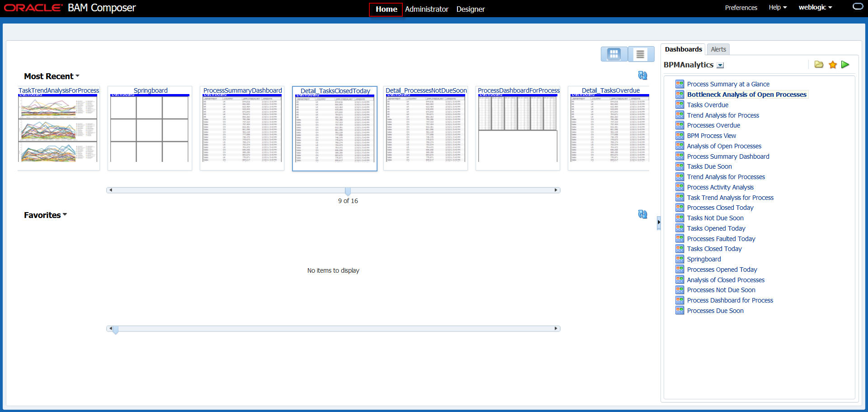
Task: Click the oval icon at top-right corner
Action: [x=858, y=7]
